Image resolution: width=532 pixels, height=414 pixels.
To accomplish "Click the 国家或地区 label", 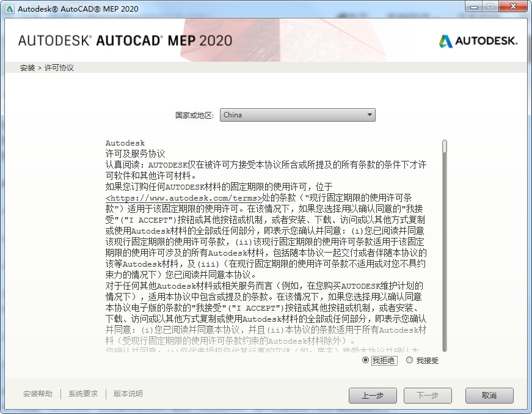I will (x=194, y=116).
